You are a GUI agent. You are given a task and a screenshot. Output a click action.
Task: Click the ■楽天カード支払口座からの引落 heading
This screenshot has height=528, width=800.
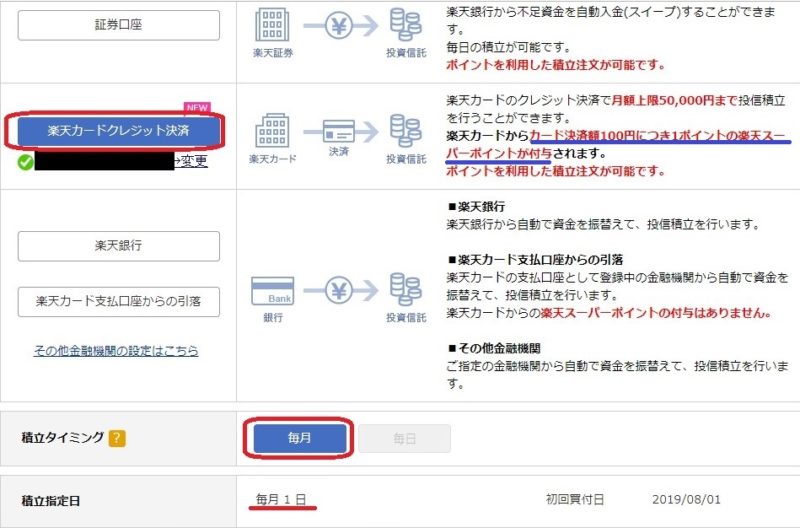pyautogui.click(x=535, y=260)
